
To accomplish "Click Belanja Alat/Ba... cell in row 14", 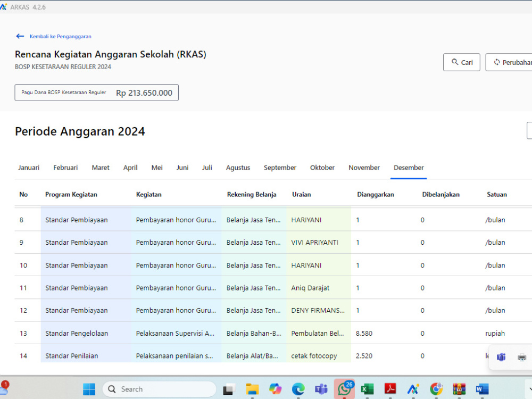I will click(252, 355).
